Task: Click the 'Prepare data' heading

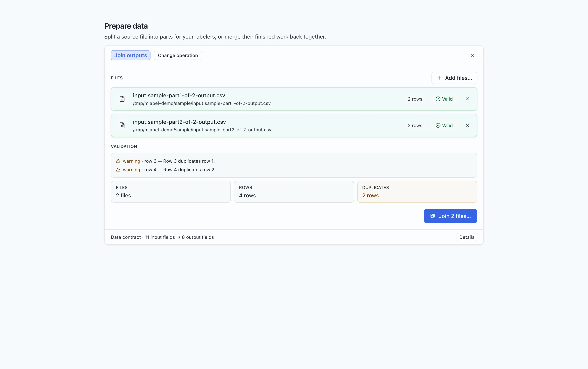Action: point(126,26)
